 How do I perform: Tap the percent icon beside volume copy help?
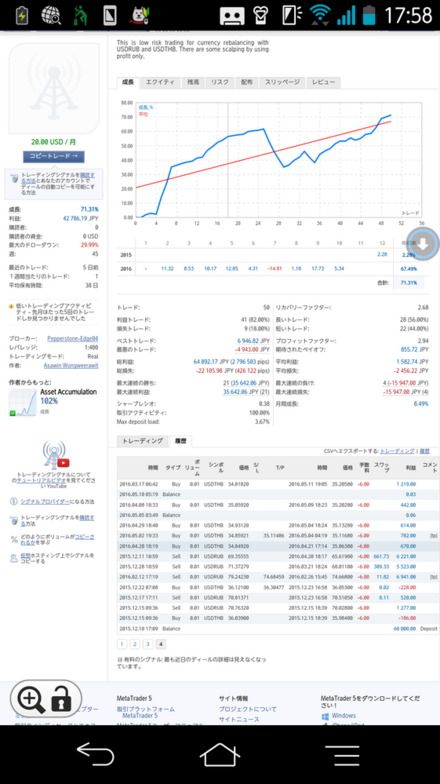14,539
